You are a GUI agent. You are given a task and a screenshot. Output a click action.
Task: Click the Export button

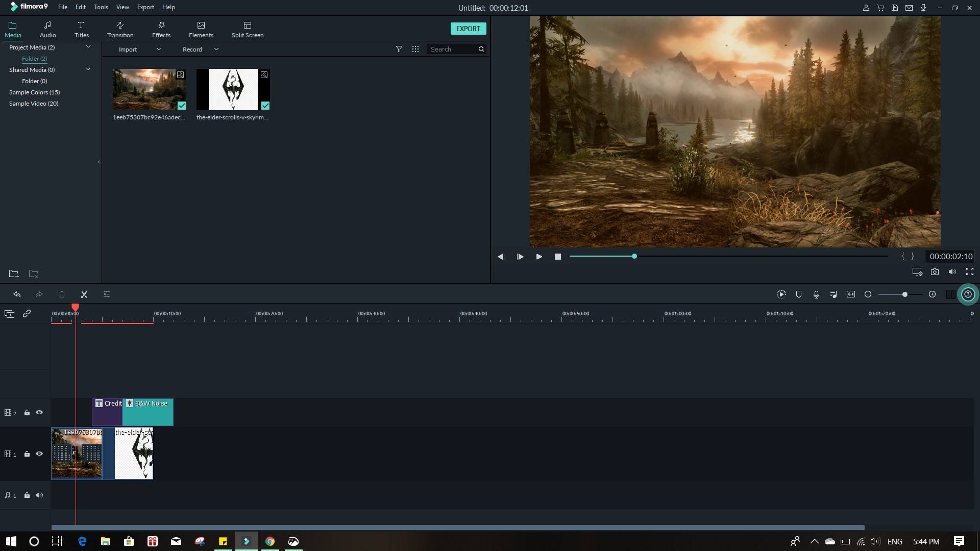point(468,28)
